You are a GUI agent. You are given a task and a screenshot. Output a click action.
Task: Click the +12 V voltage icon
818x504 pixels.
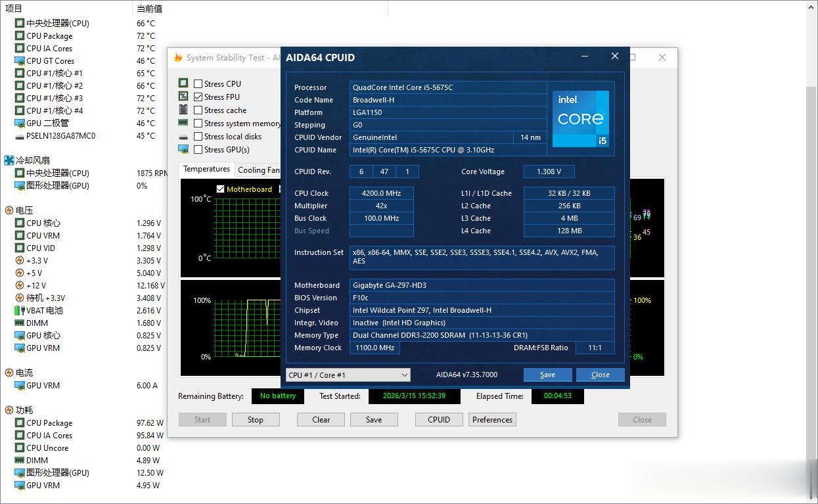tap(20, 285)
